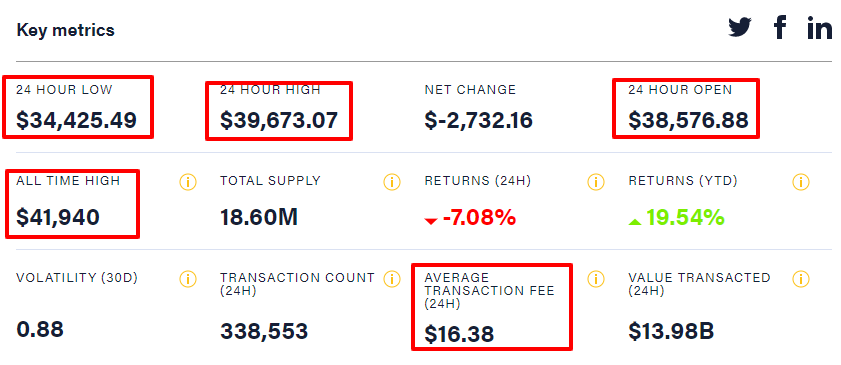841x365 pixels.
Task: Select the Net Change value $-2,732.16
Action: 478,120
